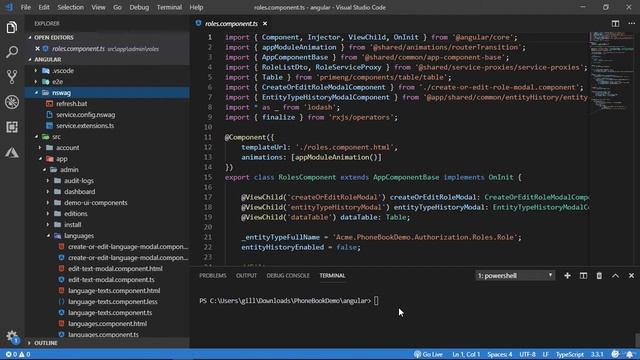This screenshot has height=360, width=640.
Task: Open the Extensions view in activity bar
Action: tap(12, 127)
